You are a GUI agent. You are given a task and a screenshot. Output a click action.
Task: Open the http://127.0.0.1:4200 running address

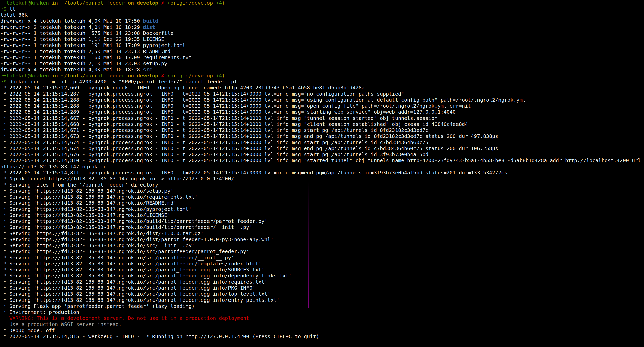coord(217,337)
